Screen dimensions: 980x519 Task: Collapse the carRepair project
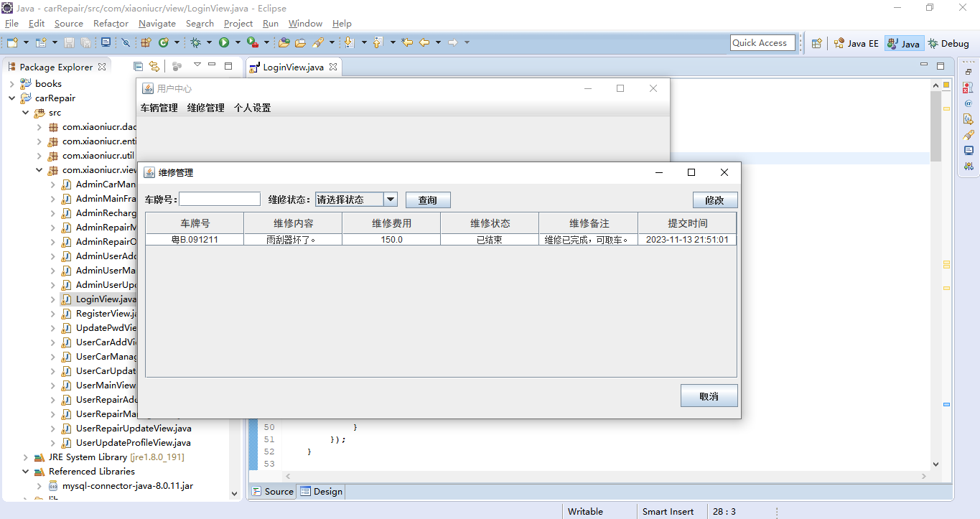pos(11,98)
